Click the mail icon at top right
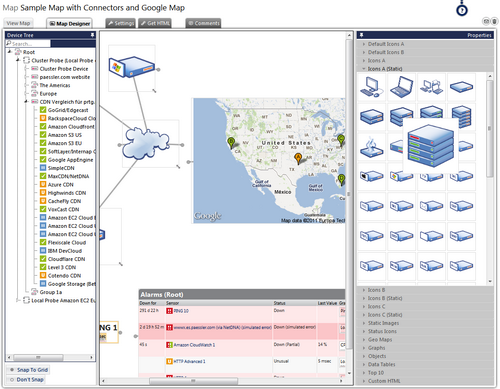500x389 pixels. [486, 21]
